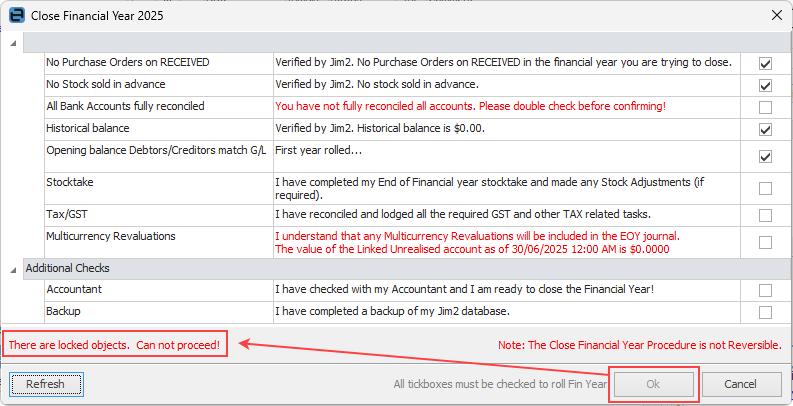Image resolution: width=793 pixels, height=406 pixels.
Task: Toggle No Stock sold in advance checkbox
Action: click(x=765, y=85)
